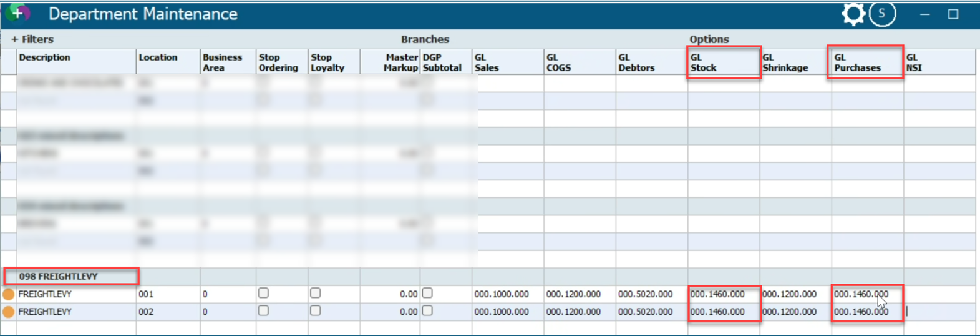The width and height of the screenshot is (980, 336).
Task: Sort by the Description column header
Action: pos(45,57)
